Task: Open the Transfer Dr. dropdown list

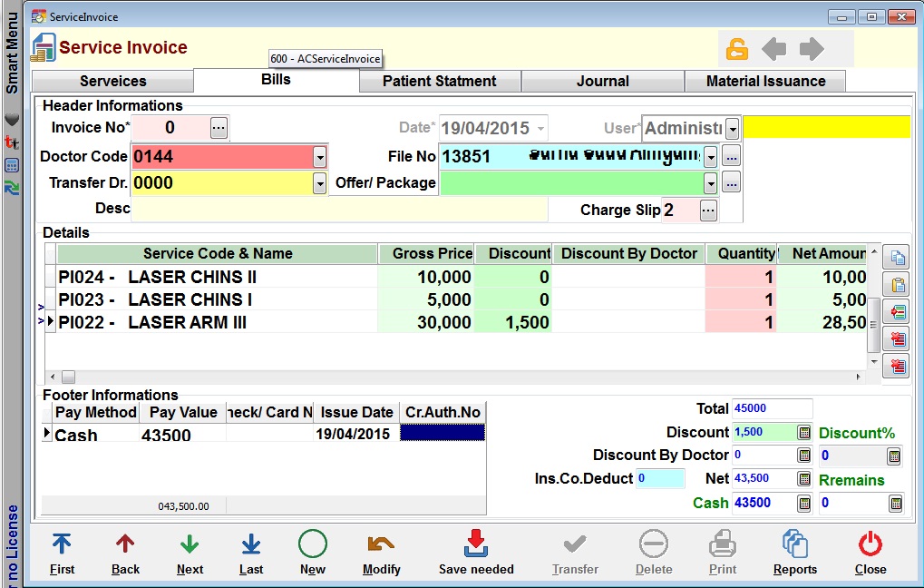Action: tap(319, 183)
